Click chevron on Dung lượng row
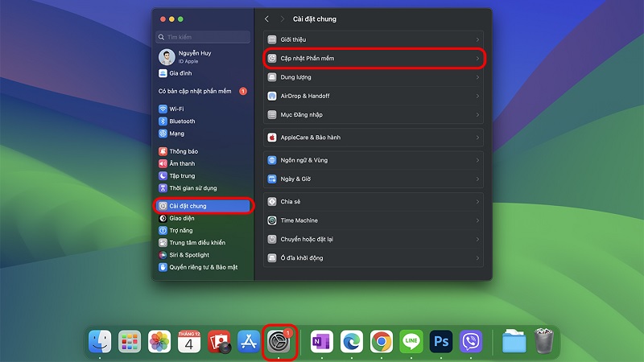Viewport: 644px width, 362px height. coord(477,77)
